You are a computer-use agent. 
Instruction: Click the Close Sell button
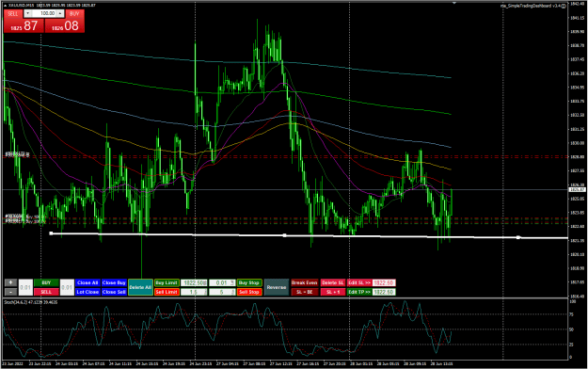[x=114, y=292]
